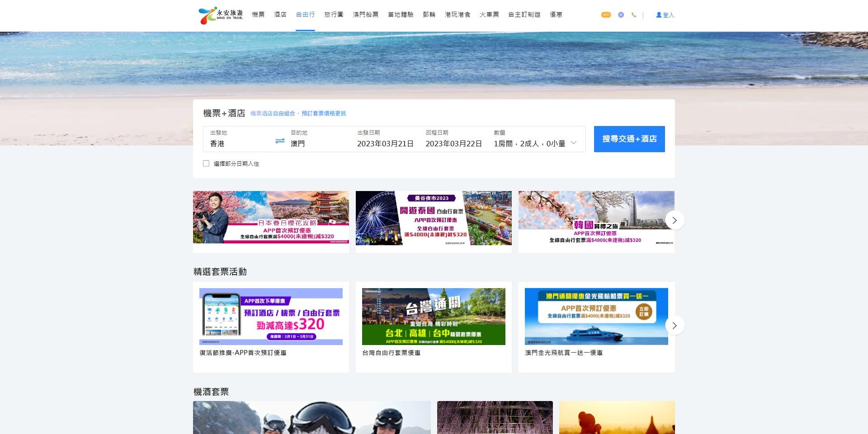Click the 搜尋交通+酒店 search button

pyautogui.click(x=629, y=139)
